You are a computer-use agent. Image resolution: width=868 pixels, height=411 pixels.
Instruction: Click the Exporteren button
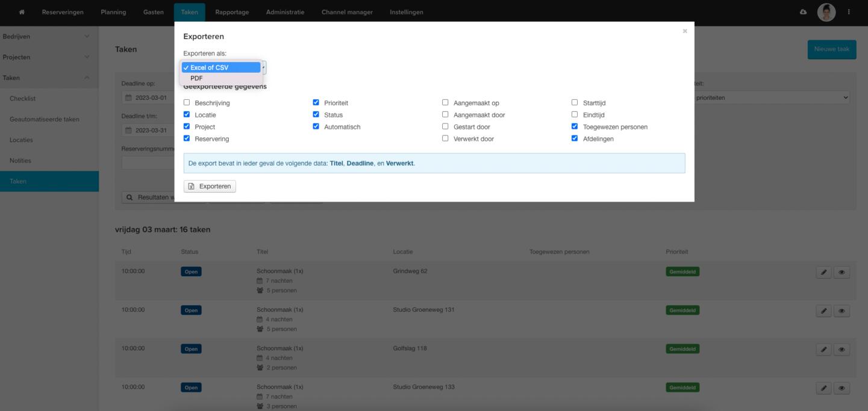(210, 187)
